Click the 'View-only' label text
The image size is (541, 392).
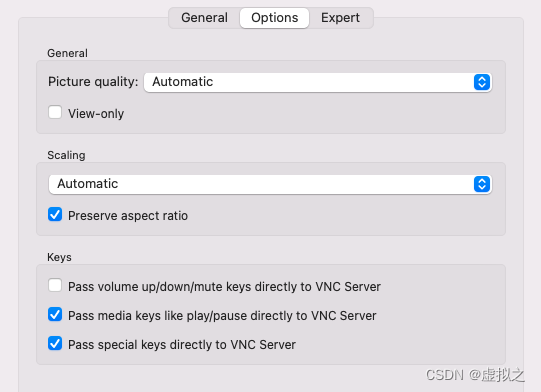[x=96, y=114]
